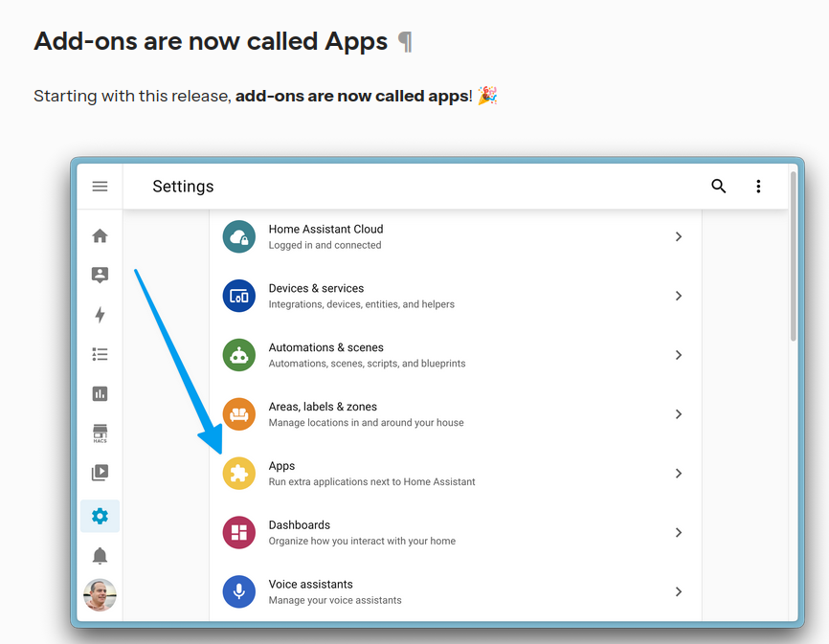Click the Dashboards grid icon
The image size is (829, 644).
239,533
